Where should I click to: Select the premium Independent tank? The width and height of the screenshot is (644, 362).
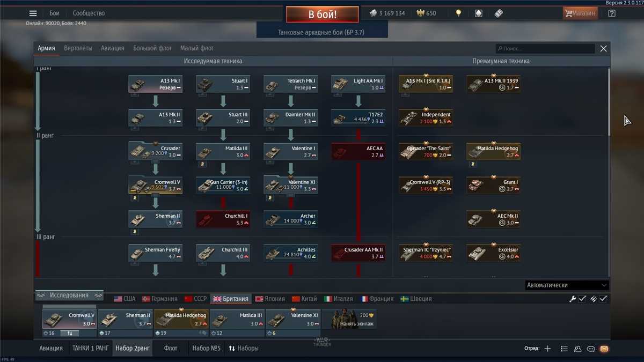coord(426,118)
